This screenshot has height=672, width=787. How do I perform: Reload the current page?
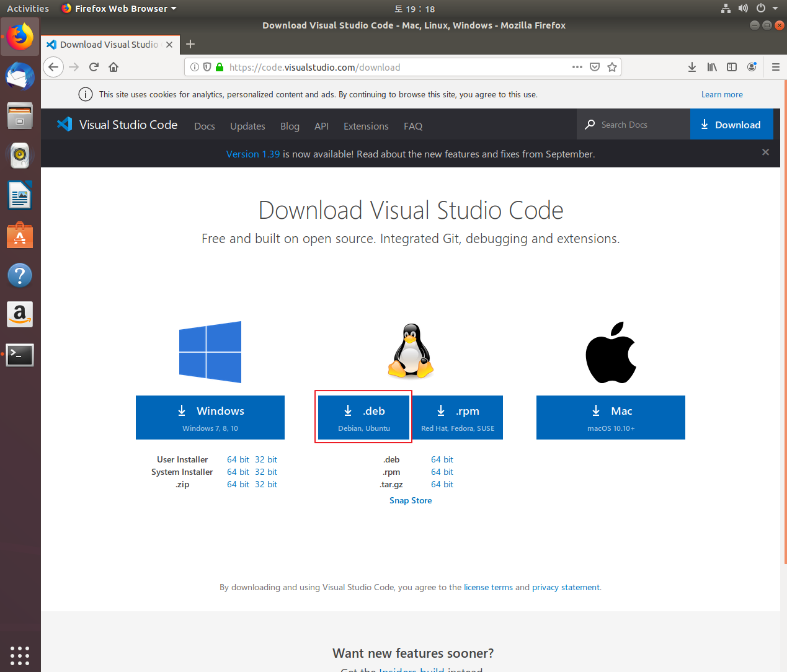click(x=94, y=67)
